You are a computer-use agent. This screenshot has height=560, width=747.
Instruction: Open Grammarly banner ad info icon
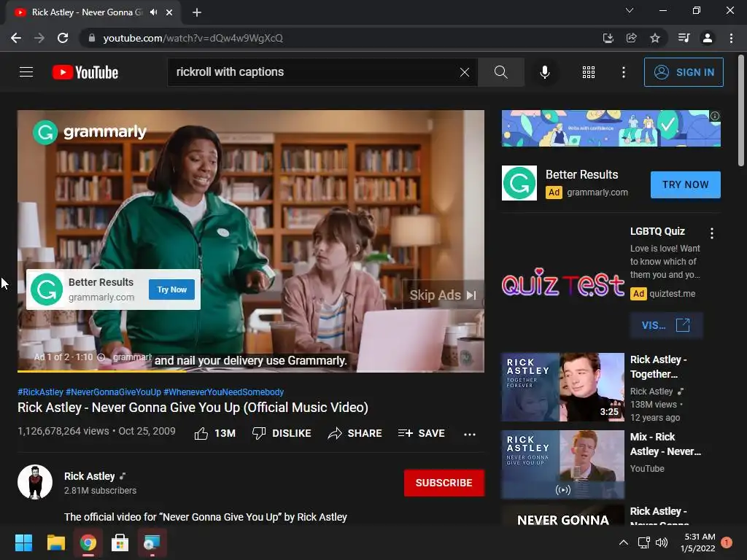[x=715, y=116]
